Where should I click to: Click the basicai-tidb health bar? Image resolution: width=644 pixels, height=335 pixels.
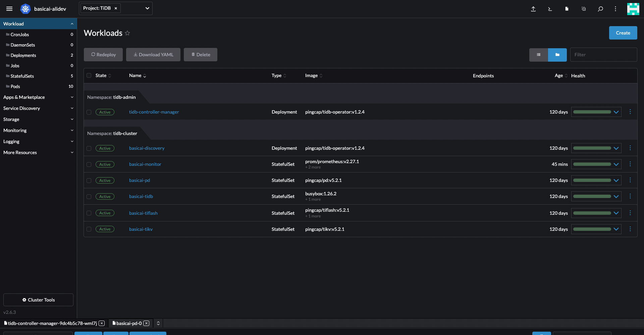[x=592, y=196]
